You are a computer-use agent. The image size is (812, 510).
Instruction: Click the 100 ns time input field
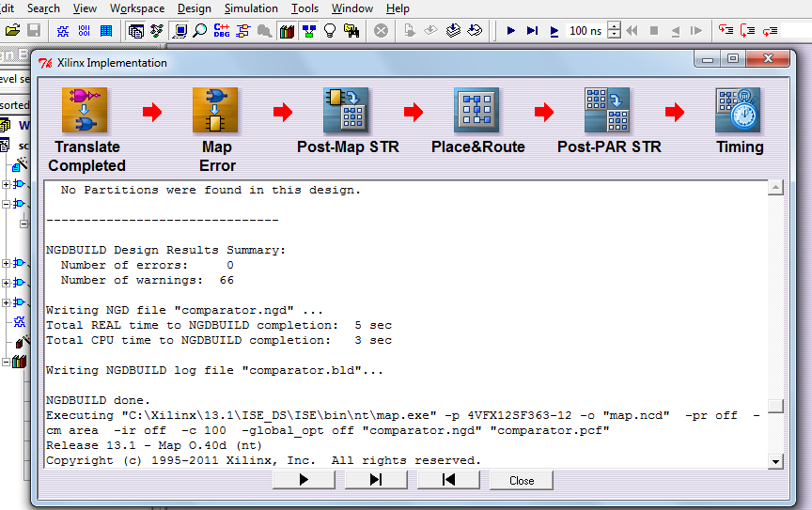click(586, 31)
